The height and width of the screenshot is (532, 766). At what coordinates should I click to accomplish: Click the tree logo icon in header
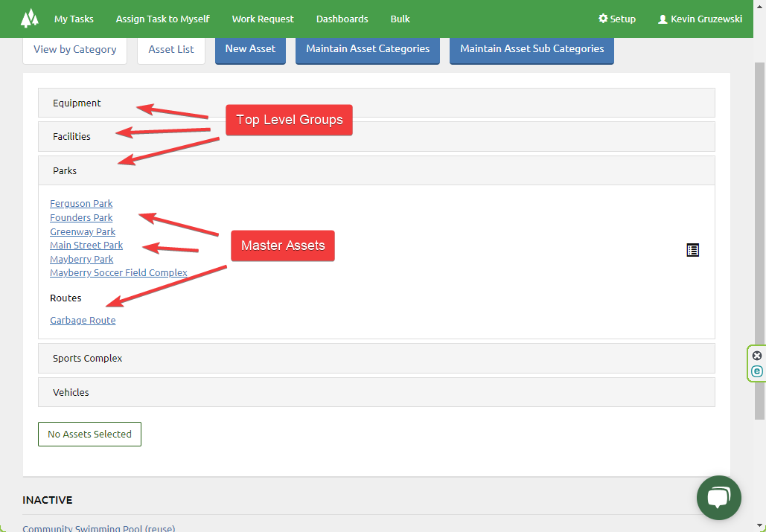point(29,19)
